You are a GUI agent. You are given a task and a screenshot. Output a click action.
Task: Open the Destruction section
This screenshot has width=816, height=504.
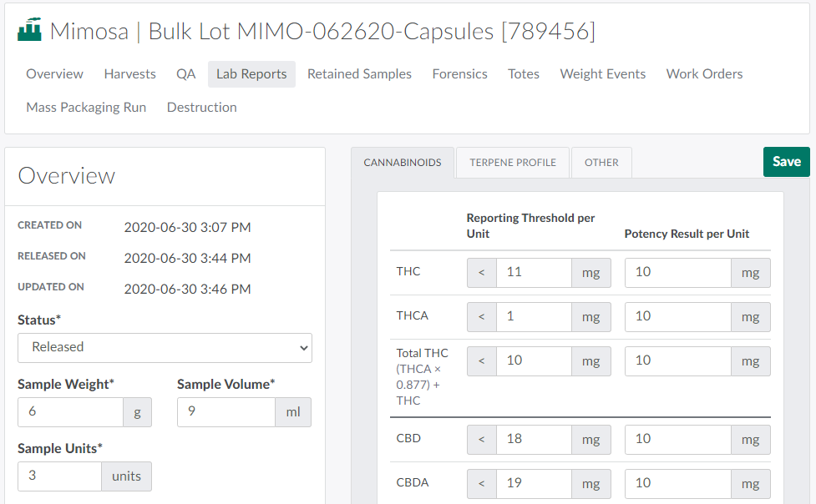click(201, 108)
